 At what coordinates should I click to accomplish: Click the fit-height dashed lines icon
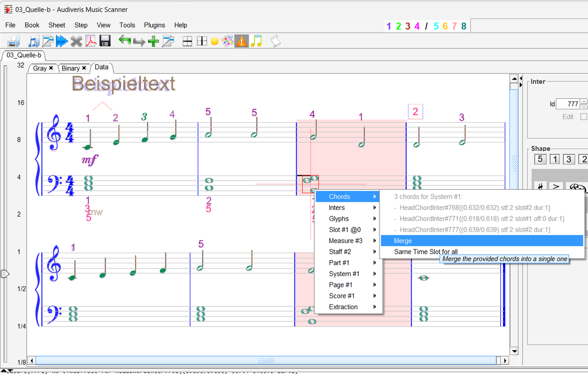201,41
